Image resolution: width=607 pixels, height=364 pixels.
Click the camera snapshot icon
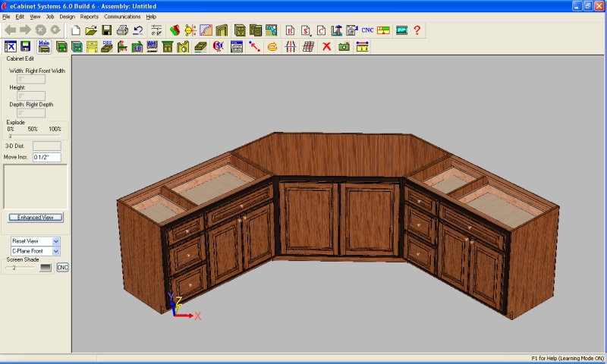tap(344, 47)
